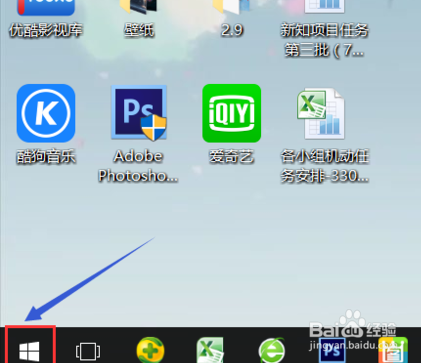Click the 2.9 label text
Image resolution: width=426 pixels, height=363 pixels.
[232, 31]
